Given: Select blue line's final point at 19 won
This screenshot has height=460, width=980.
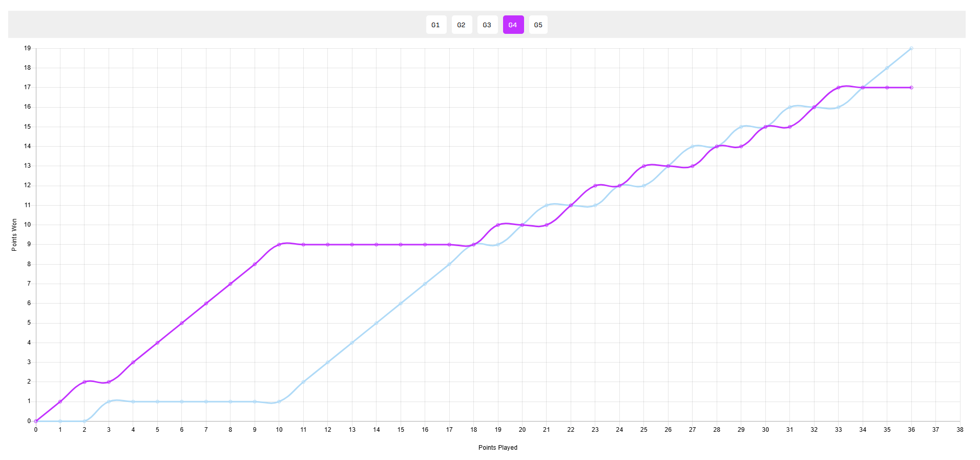Looking at the screenshot, I should pos(911,48).
